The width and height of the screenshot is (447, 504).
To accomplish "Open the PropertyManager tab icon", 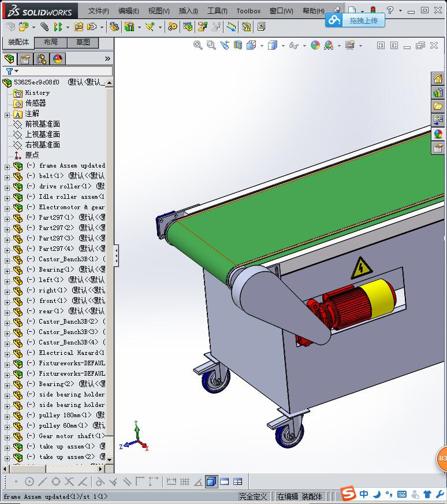I will coord(25,59).
